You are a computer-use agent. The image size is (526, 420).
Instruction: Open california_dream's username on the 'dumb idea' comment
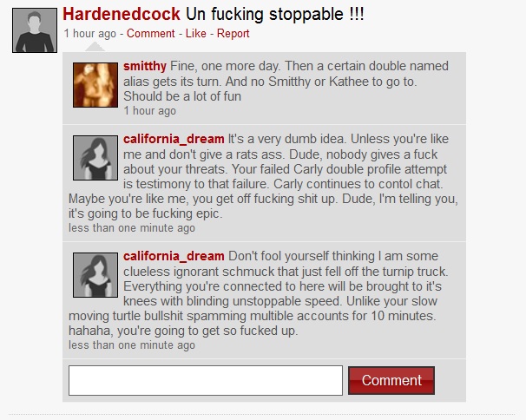click(174, 139)
